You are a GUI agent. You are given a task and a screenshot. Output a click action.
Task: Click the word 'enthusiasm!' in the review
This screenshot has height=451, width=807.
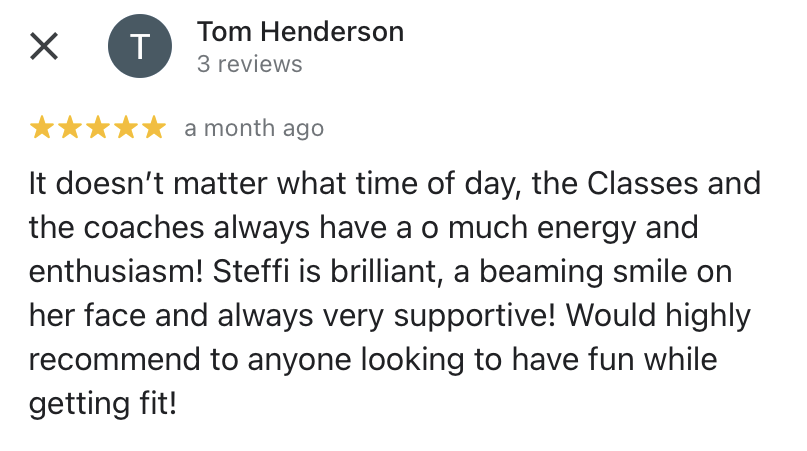coord(116,271)
